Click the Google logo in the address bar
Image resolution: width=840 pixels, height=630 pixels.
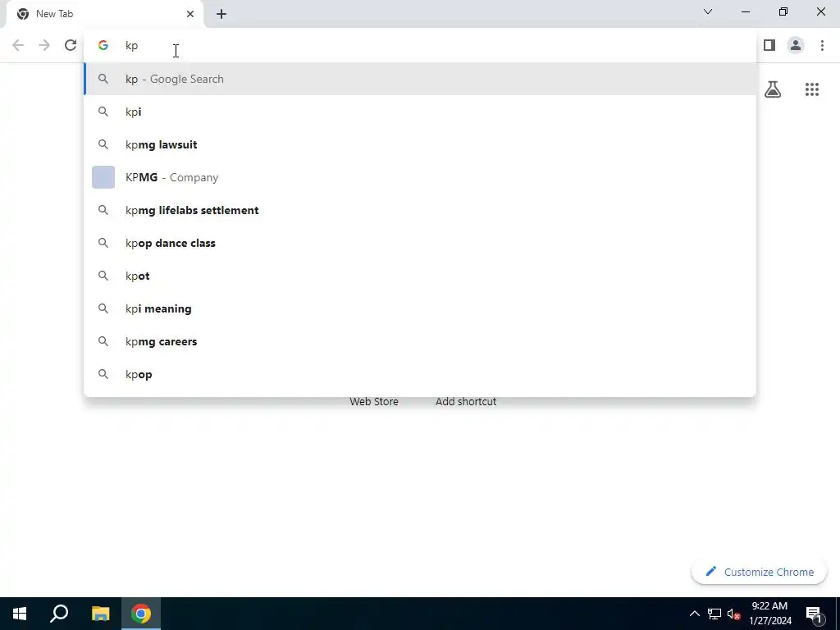pyautogui.click(x=103, y=46)
